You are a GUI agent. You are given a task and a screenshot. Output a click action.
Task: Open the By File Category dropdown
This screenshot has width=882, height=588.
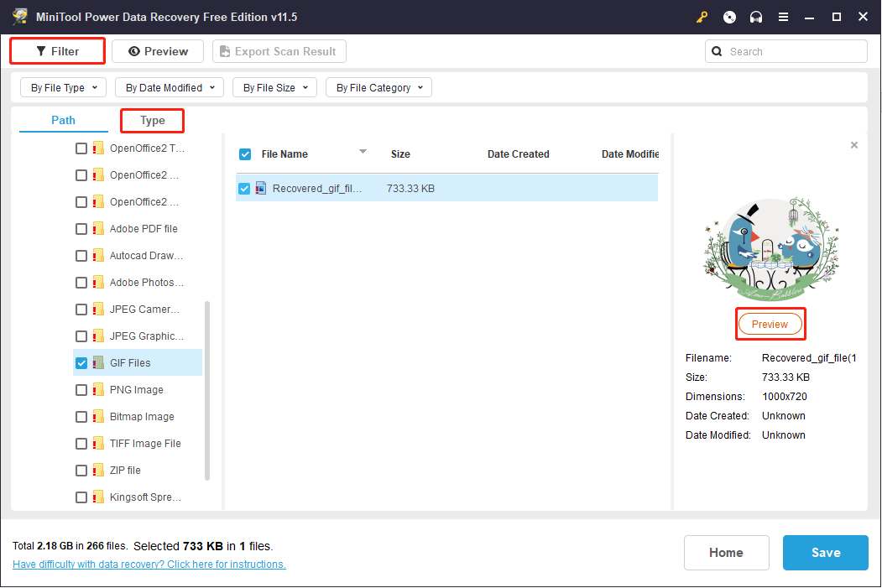(378, 88)
